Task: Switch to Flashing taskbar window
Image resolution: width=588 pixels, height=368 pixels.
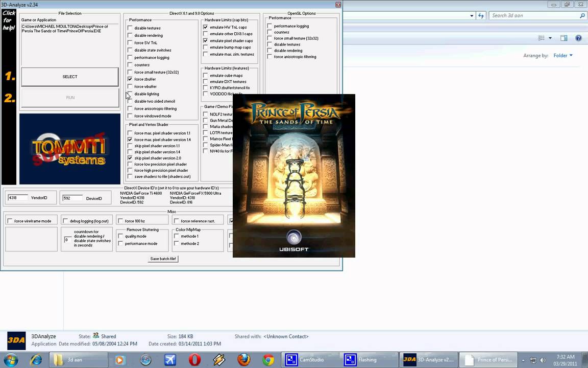Action: [369, 360]
